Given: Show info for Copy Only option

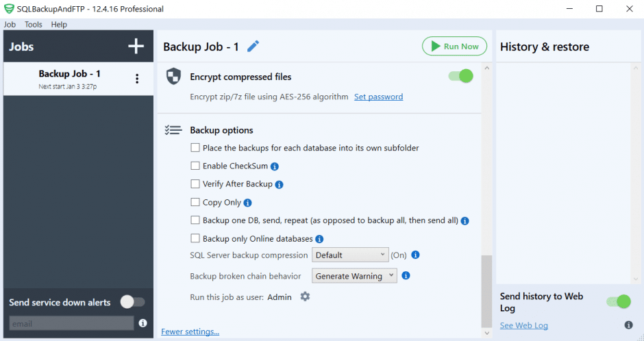Looking at the screenshot, I should (248, 203).
